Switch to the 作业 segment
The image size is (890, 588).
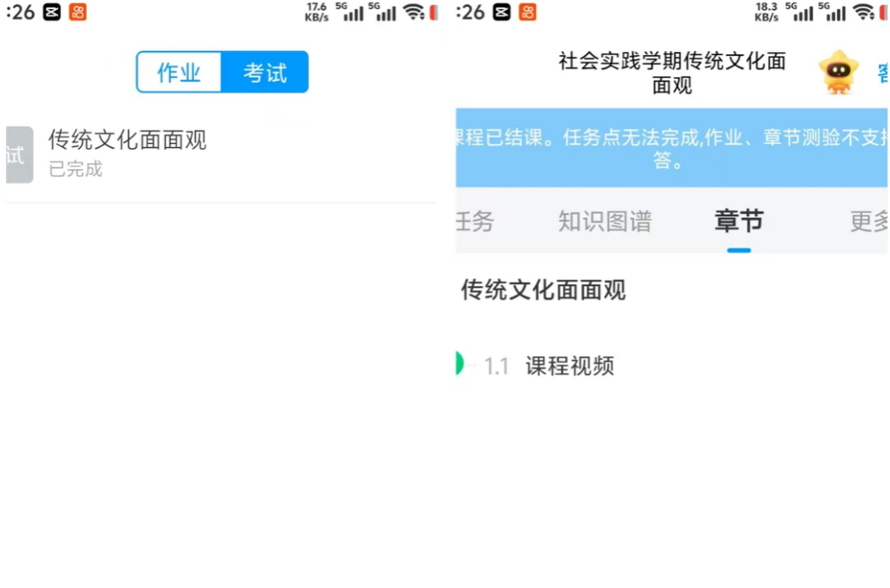coord(179,72)
